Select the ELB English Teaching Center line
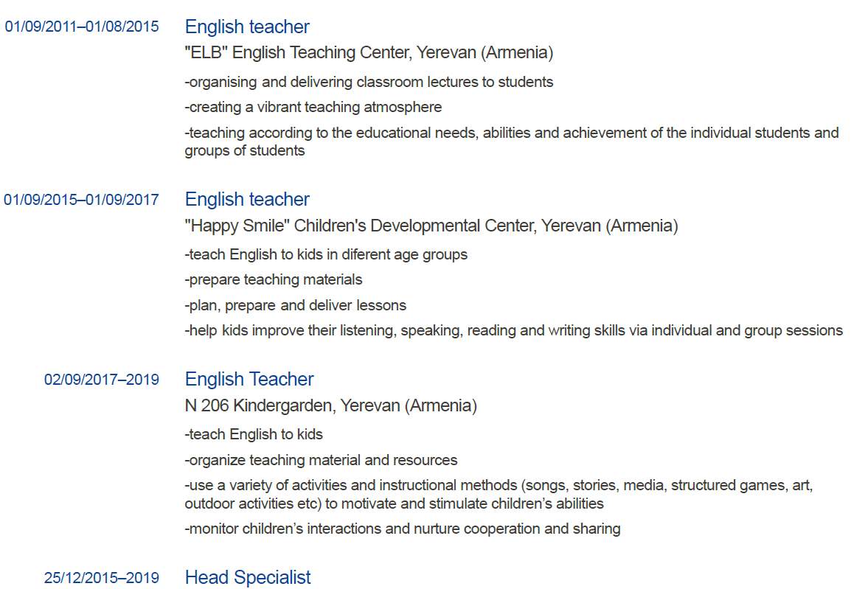This screenshot has width=868, height=589. pyautogui.click(x=369, y=52)
